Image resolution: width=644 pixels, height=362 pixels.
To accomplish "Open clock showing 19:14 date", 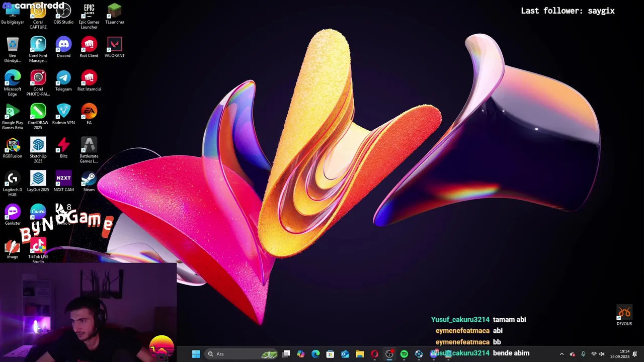I will click(620, 354).
